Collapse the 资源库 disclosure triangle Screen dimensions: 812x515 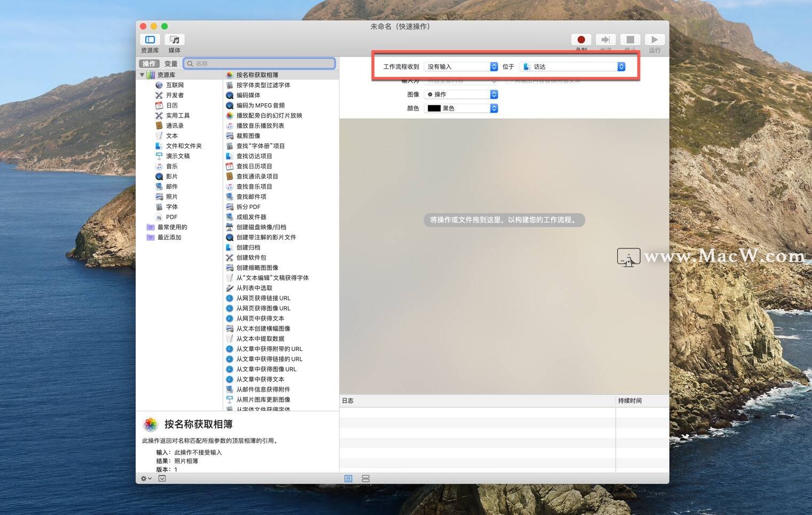click(x=143, y=75)
